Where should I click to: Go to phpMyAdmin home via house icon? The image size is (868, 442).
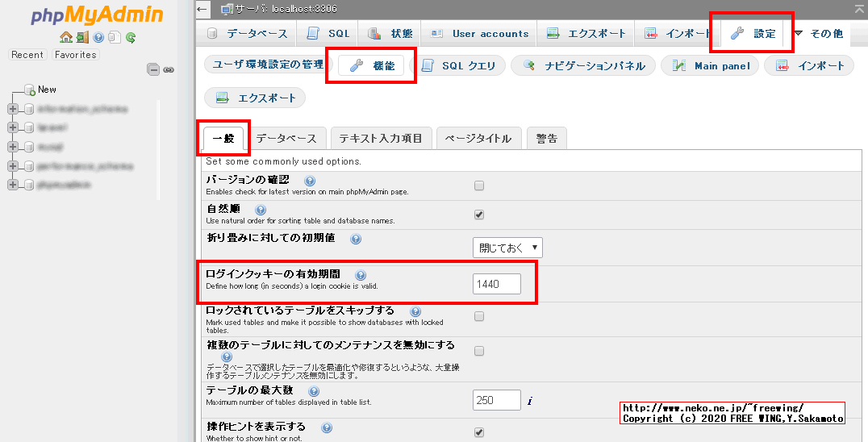[x=66, y=37]
